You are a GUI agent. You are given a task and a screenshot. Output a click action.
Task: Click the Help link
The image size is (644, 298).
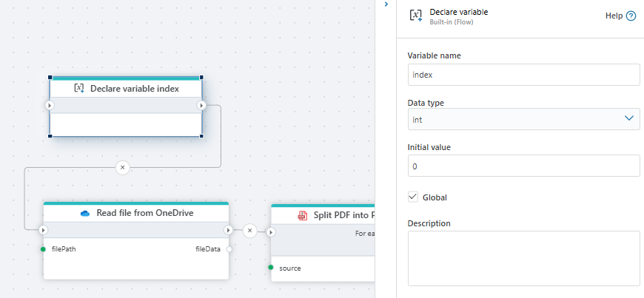(613, 16)
